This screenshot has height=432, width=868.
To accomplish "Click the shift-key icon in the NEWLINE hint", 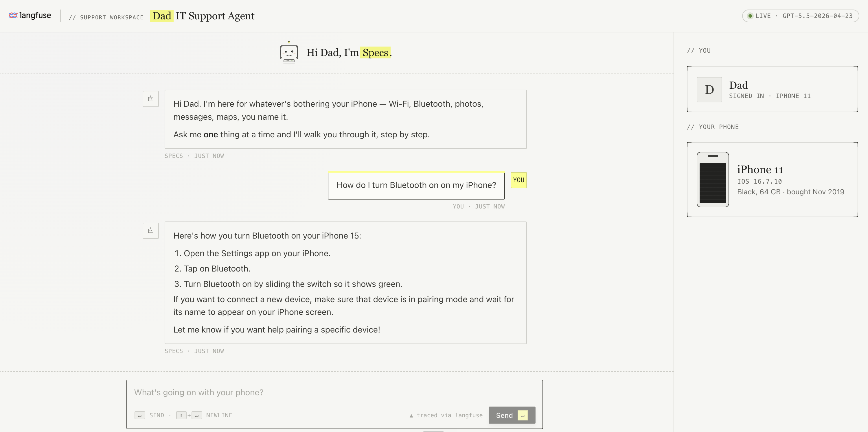I will [x=181, y=415].
